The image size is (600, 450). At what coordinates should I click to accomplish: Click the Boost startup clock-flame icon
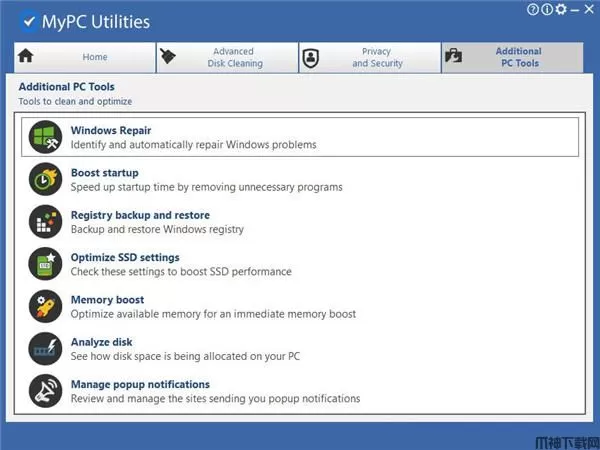pos(45,179)
